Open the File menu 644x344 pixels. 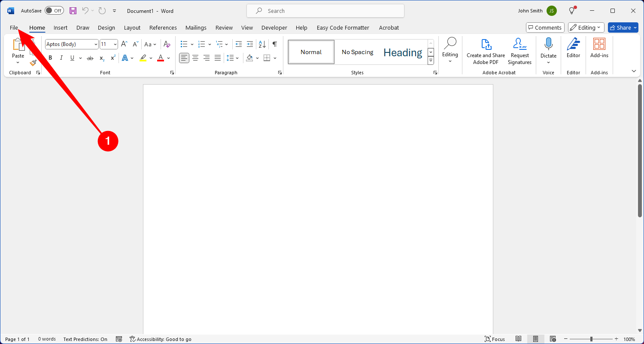14,27
